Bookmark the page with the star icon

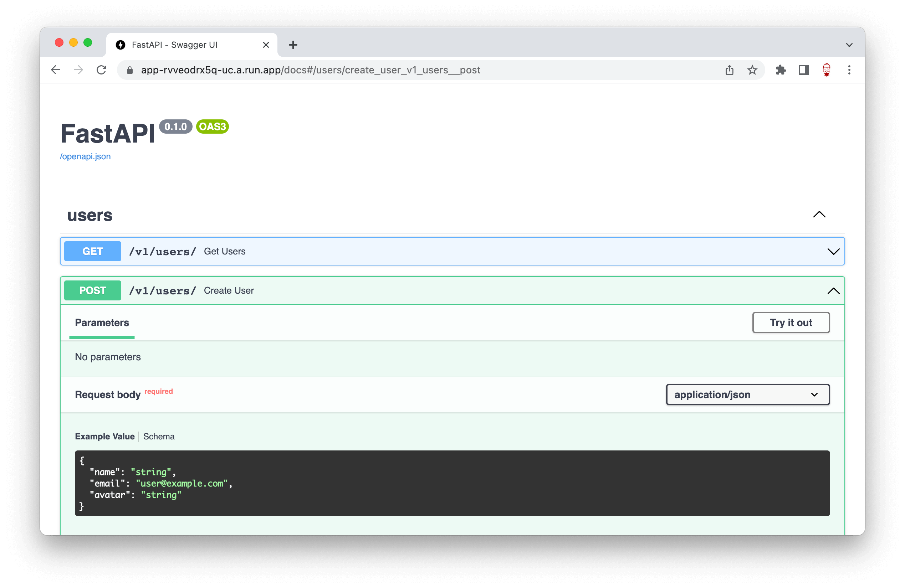752,70
